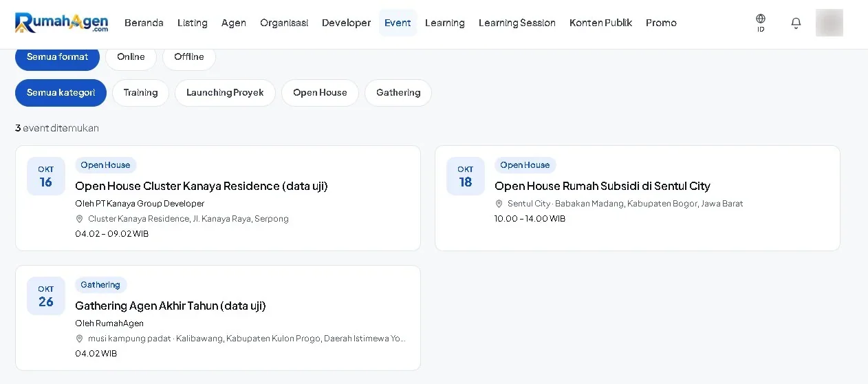This screenshot has width=868, height=384.
Task: Filter by Gathering category chip
Action: (398, 93)
